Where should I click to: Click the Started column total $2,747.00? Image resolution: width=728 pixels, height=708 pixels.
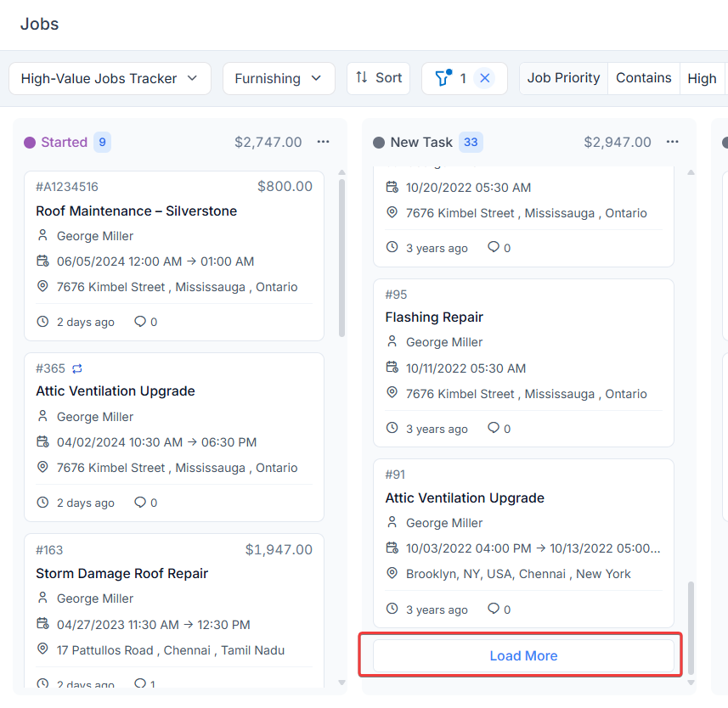pos(268,142)
